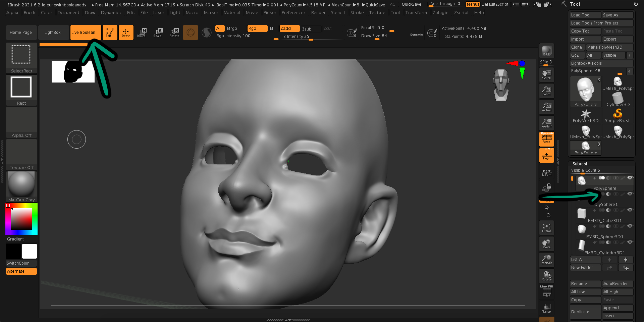Select the Draw mode icon

126,33
